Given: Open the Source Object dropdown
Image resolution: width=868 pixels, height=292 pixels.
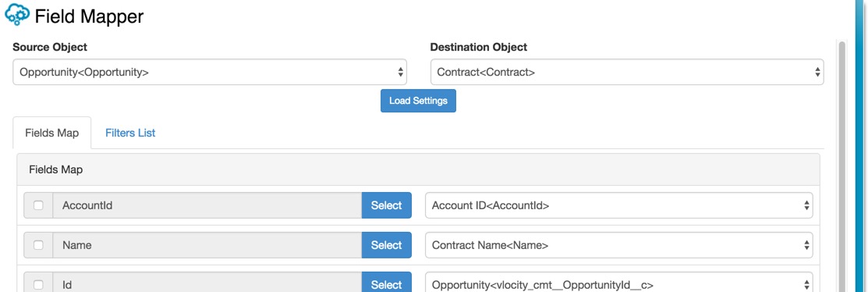Looking at the screenshot, I should point(210,72).
